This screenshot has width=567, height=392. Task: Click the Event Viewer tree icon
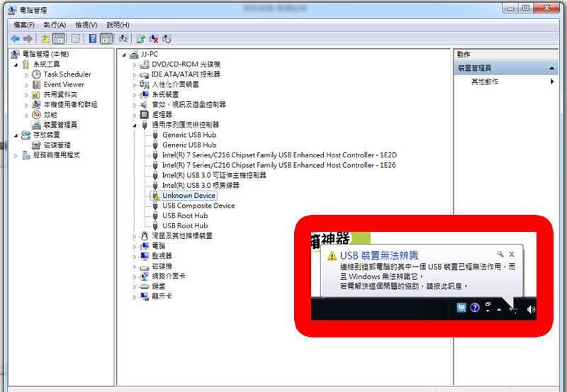coord(36,84)
